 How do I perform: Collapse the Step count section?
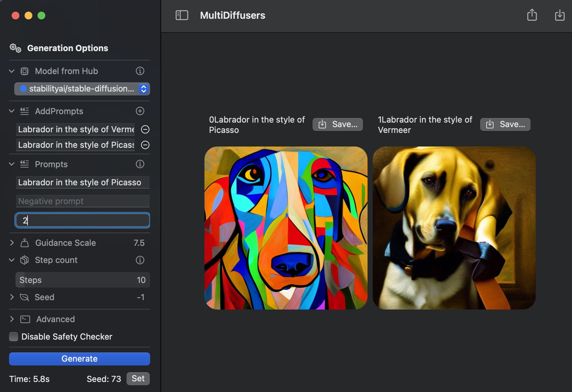[12, 260]
